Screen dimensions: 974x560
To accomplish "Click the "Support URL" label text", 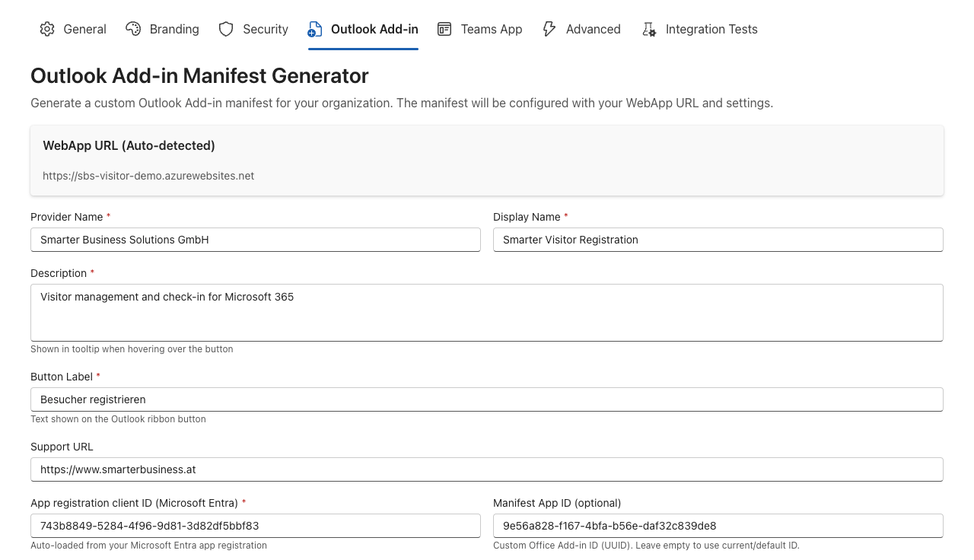I will coord(62,447).
